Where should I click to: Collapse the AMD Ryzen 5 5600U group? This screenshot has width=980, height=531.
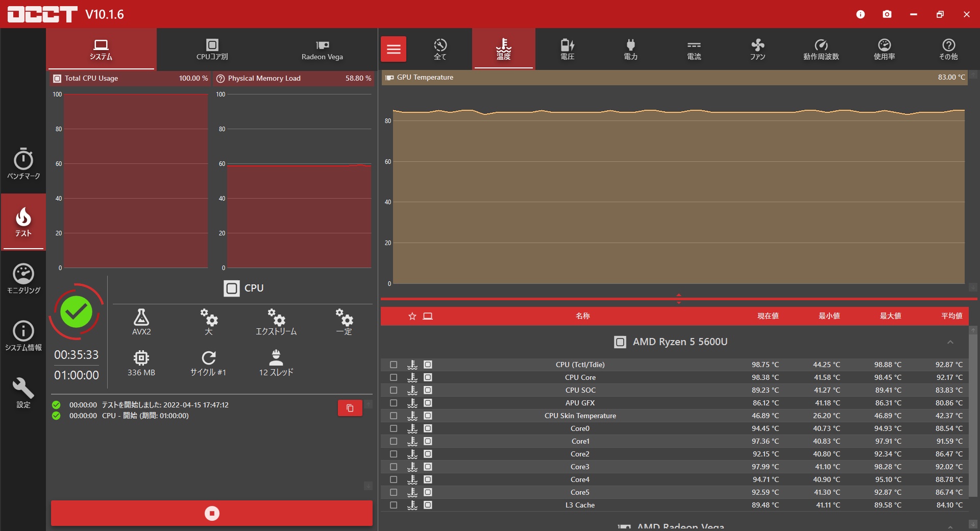tap(950, 342)
